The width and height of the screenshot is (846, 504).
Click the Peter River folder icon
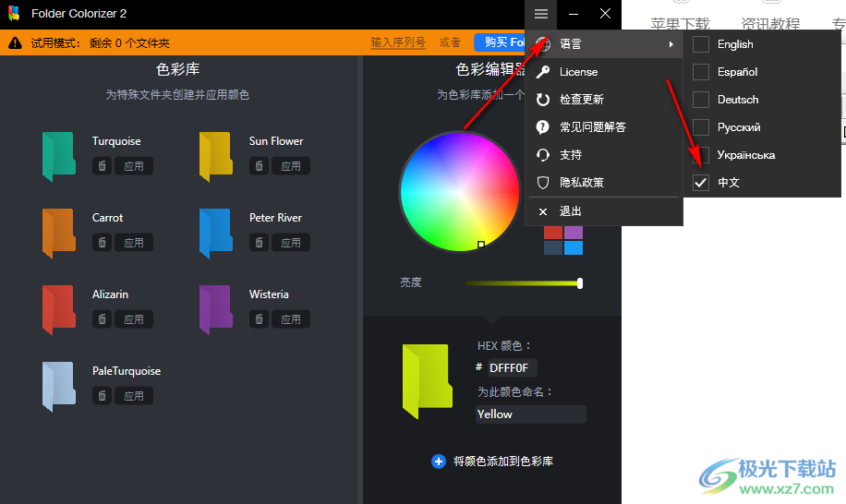216,233
